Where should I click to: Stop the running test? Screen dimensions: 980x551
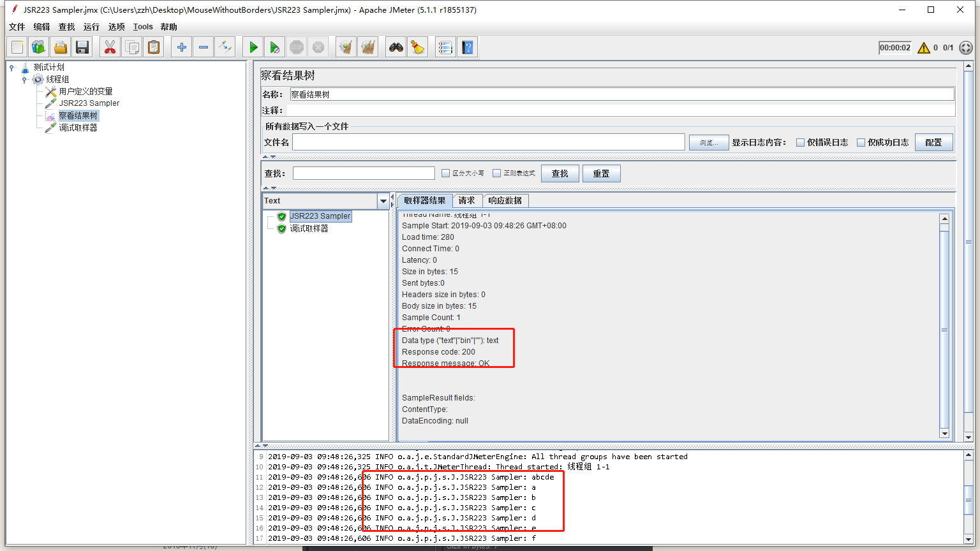coord(297,47)
